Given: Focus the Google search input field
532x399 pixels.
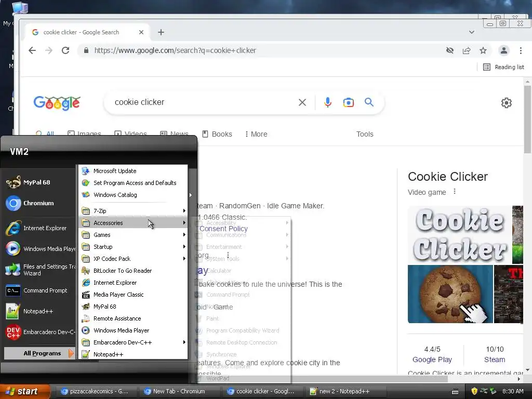Looking at the screenshot, I should click(204, 102).
